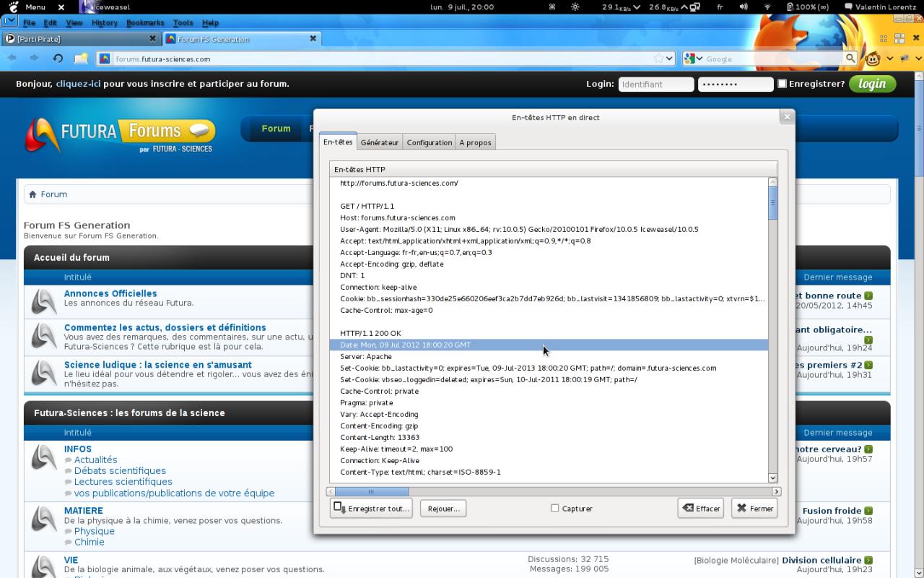The image size is (924, 578).
Task: Click the Wi-Fi signal icon in top panel
Action: (767, 7)
